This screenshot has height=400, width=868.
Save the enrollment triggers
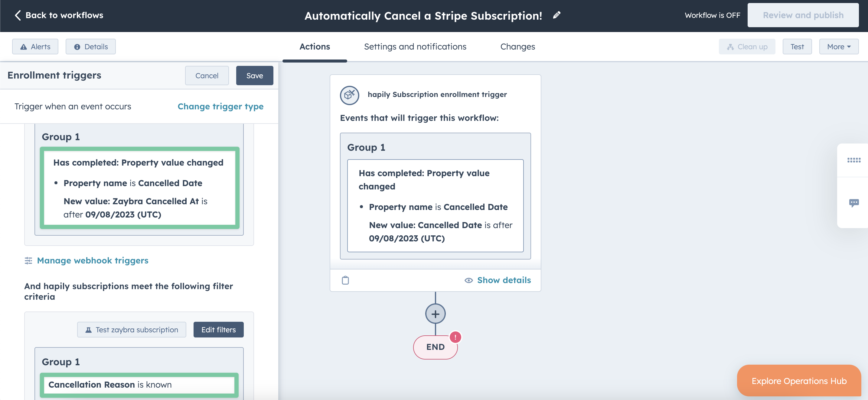254,76
